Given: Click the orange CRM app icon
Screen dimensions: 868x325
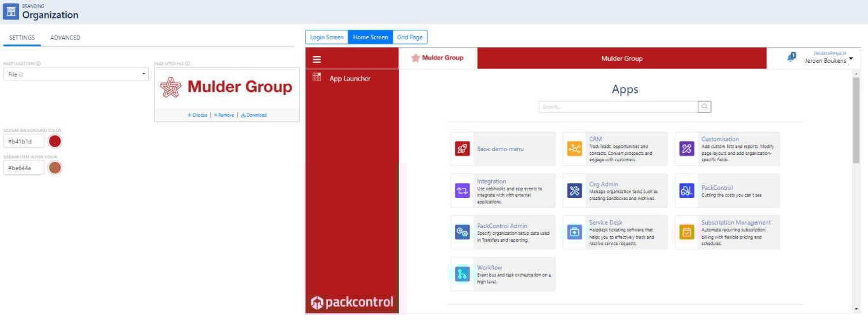Looking at the screenshot, I should (574, 149).
